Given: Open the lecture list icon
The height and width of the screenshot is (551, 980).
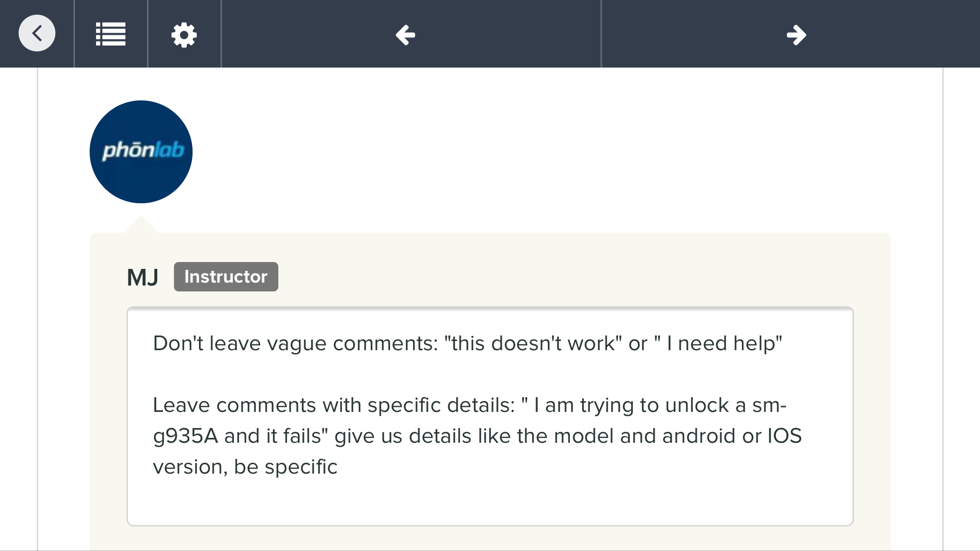Looking at the screenshot, I should coord(111,34).
